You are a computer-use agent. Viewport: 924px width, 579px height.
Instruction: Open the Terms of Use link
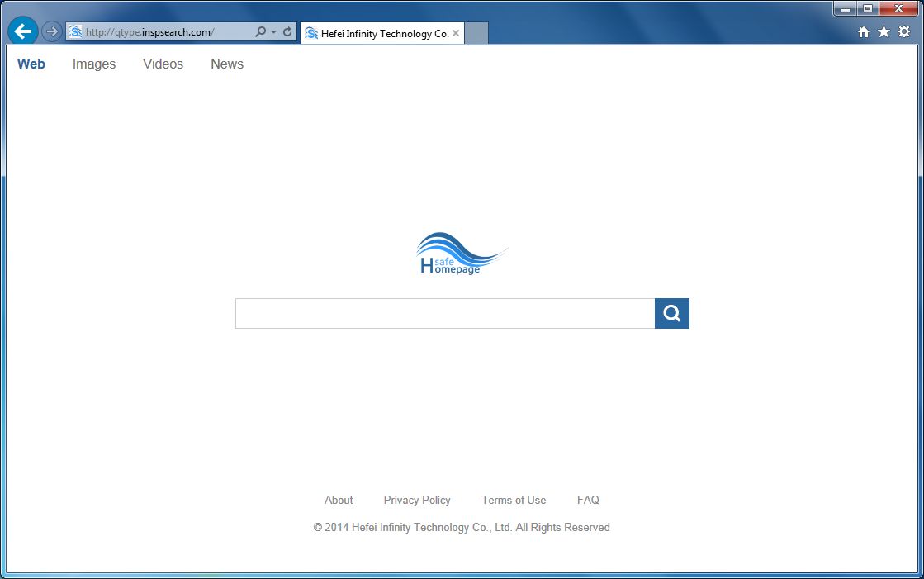[514, 500]
